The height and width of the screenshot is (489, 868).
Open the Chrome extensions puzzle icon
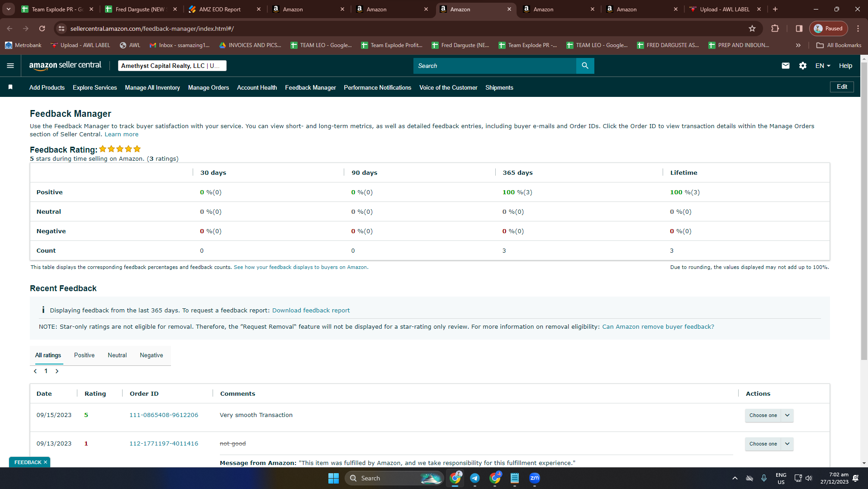coord(775,29)
